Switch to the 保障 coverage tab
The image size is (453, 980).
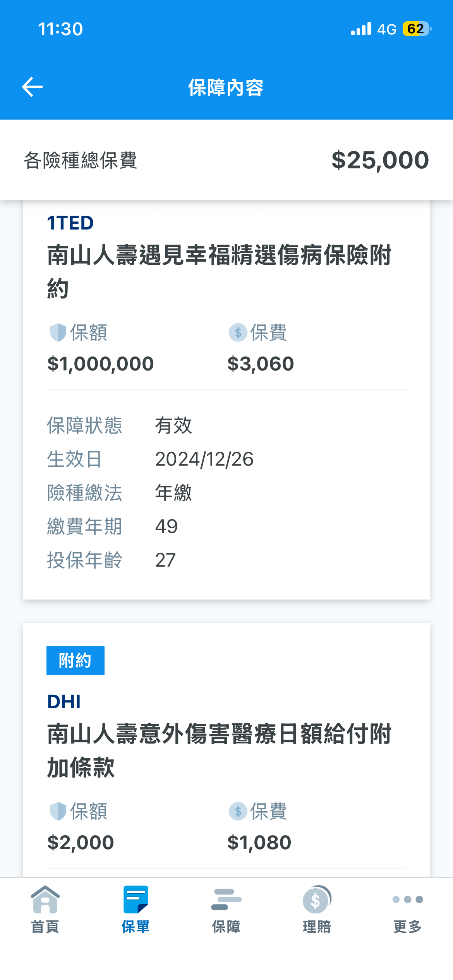[x=226, y=909]
